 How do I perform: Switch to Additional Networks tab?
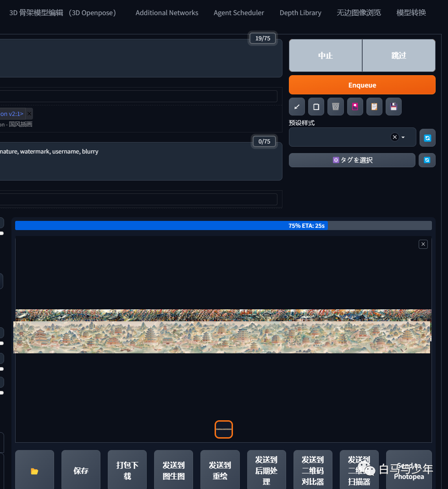pyautogui.click(x=167, y=13)
